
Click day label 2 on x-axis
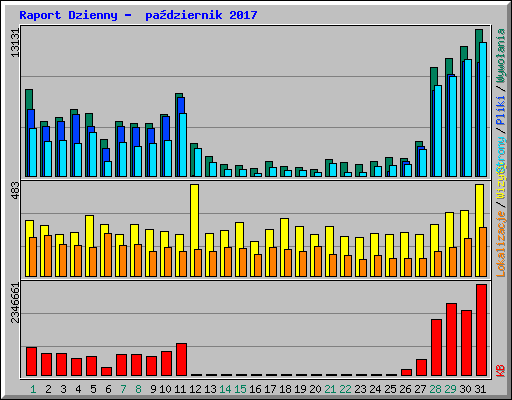click(48, 389)
